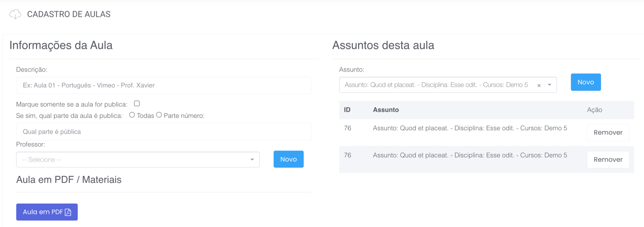This screenshot has height=227, width=644.
Task: Remove the second Assunto row
Action: point(608,159)
